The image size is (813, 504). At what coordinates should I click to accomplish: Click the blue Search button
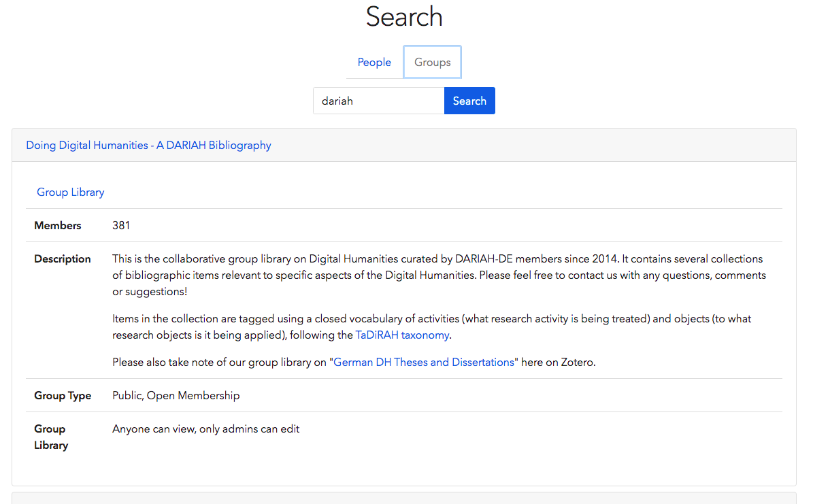click(469, 101)
